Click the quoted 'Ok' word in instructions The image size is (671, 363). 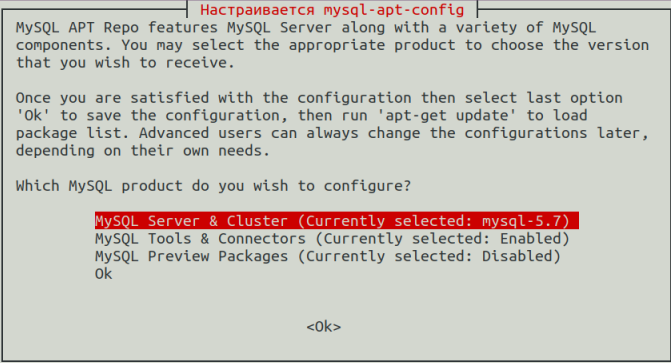[33, 116]
